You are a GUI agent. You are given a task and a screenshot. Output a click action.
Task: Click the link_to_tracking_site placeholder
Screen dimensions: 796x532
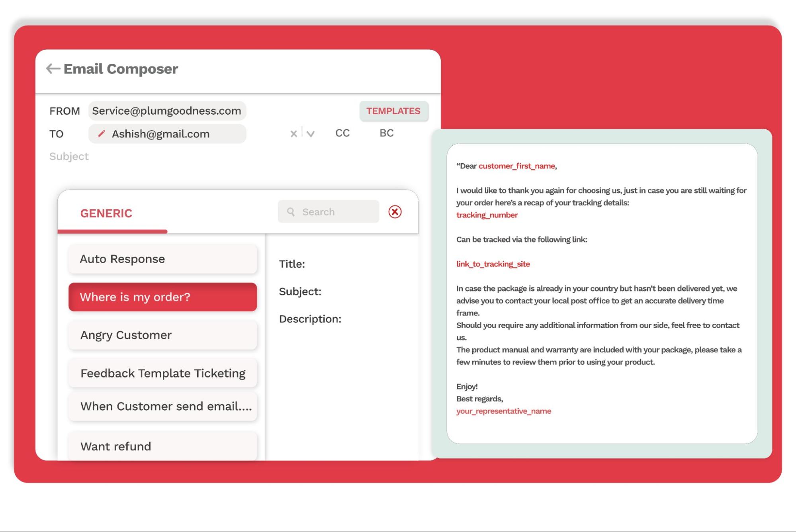point(493,264)
